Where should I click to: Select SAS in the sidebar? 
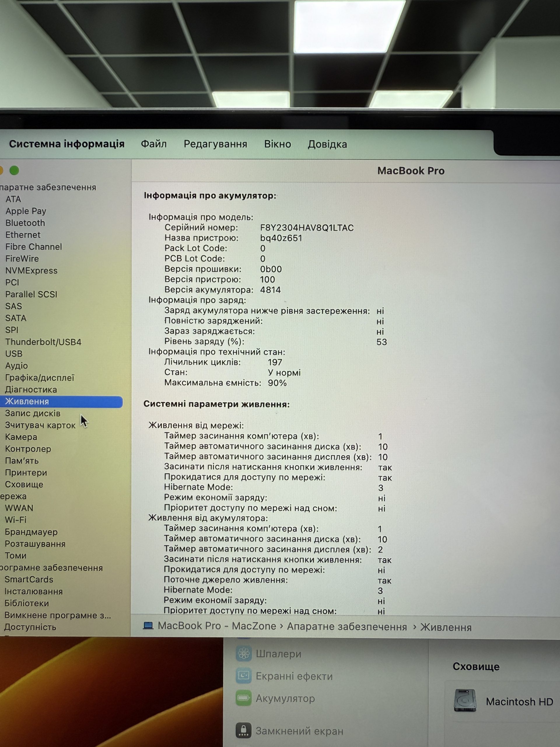[13, 306]
